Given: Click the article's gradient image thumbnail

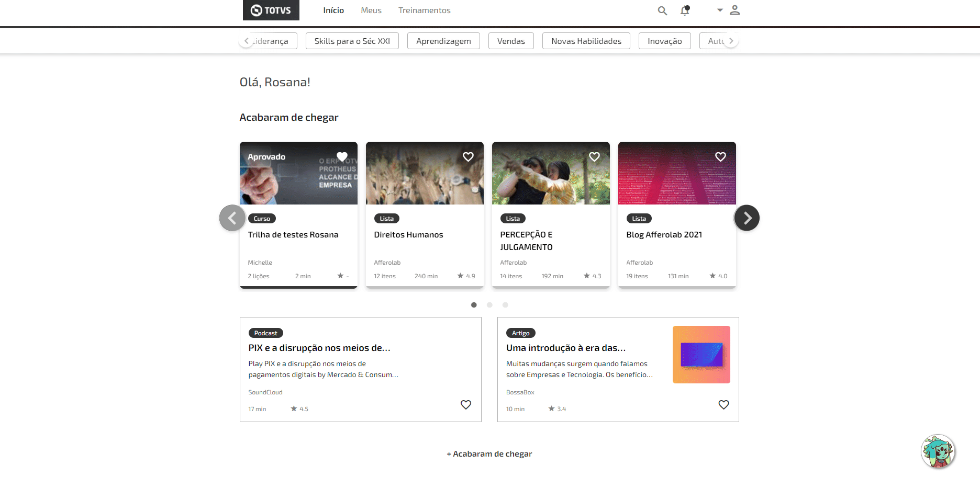Looking at the screenshot, I should 701,355.
